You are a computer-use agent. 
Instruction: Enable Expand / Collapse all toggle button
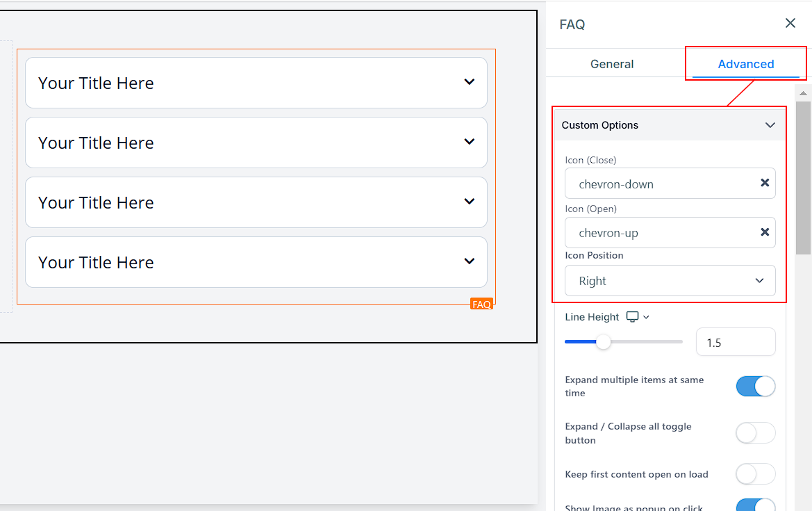[755, 433]
